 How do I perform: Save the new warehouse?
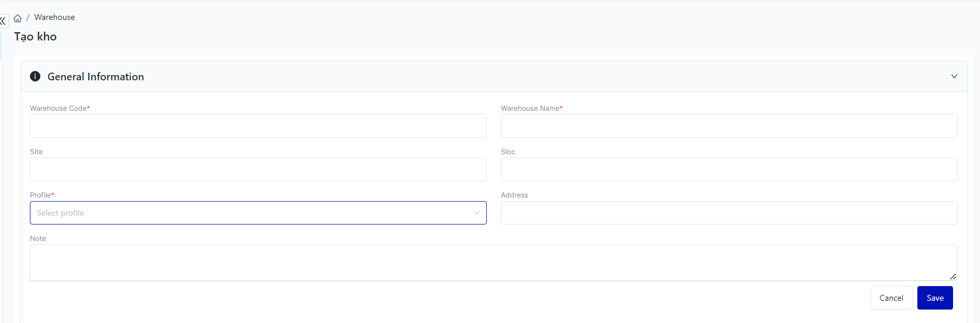935,298
